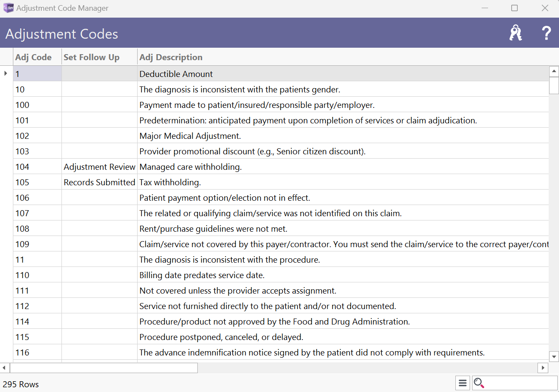Select adj code cell '115'
The height and width of the screenshot is (392, 559).
click(37, 337)
